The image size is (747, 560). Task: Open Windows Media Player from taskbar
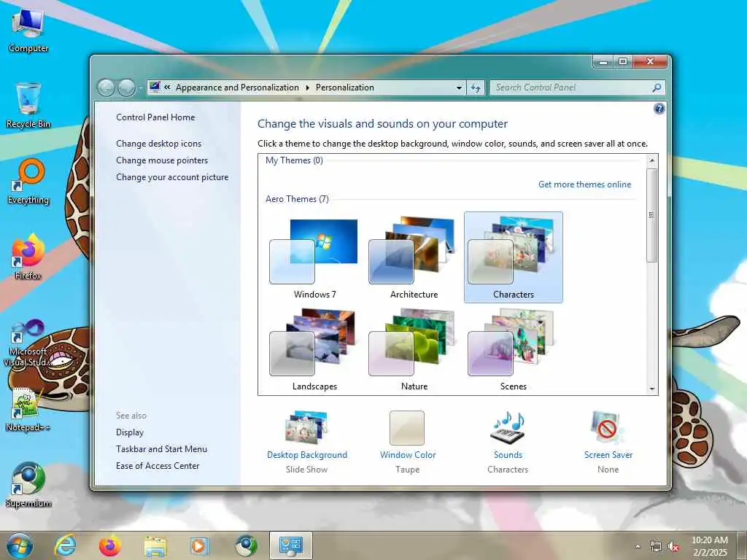(x=200, y=545)
